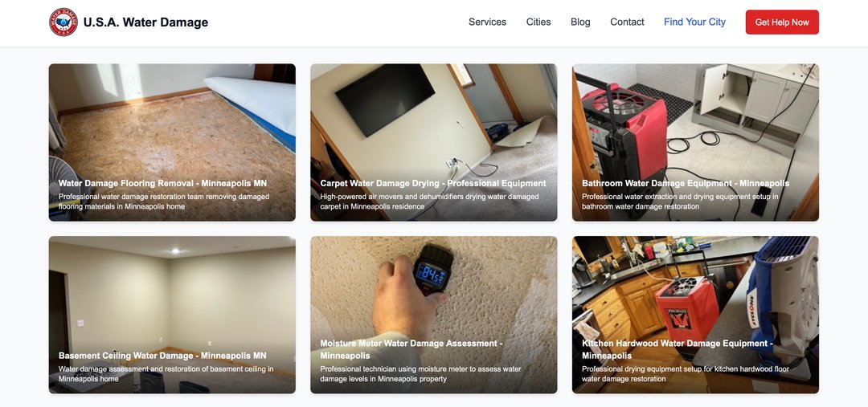The height and width of the screenshot is (407, 868).
Task: Select the Carpet Water Damage Drying caption title
Action: click(x=433, y=183)
